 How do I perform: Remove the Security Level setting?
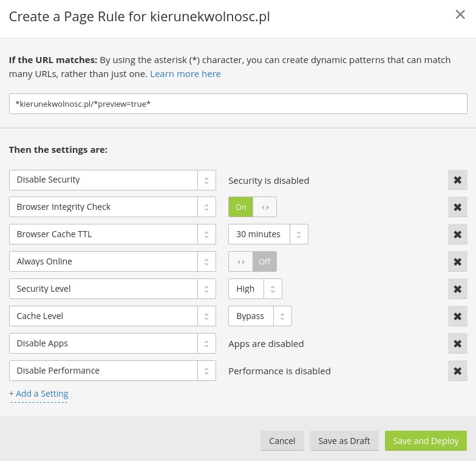point(457,289)
